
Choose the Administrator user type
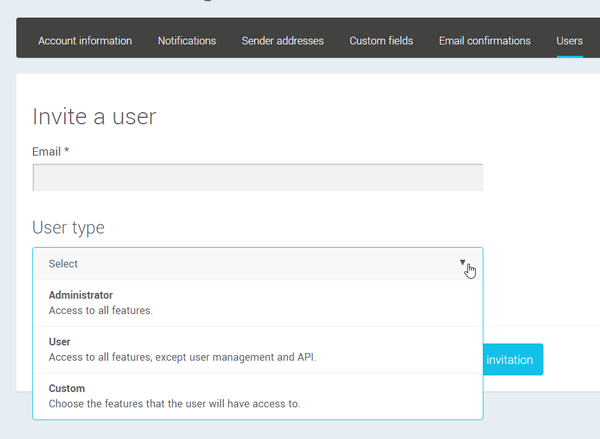(x=81, y=296)
